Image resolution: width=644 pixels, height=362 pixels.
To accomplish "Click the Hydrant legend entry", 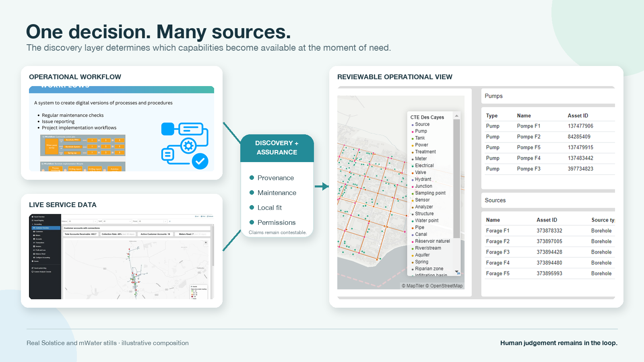I will click(421, 179).
